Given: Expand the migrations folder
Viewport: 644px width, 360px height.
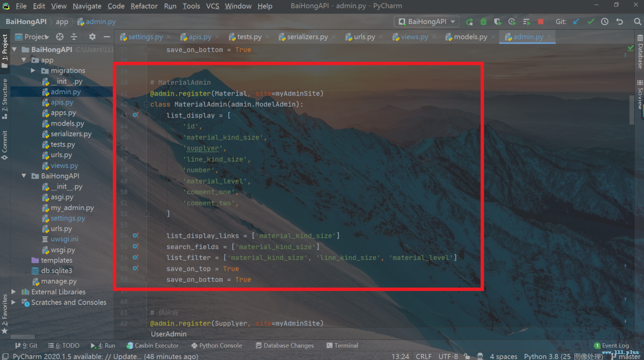Looking at the screenshot, I should tap(33, 70).
